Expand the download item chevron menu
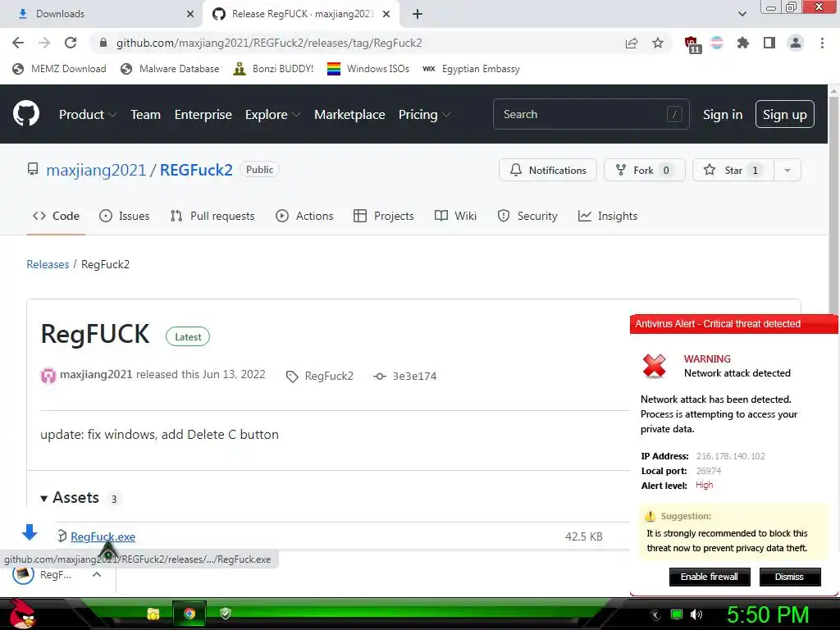 coord(97,574)
